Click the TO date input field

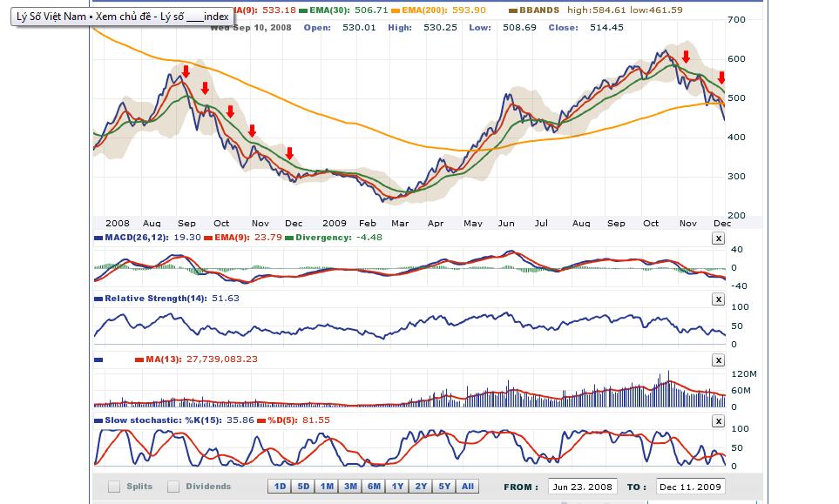pyautogui.click(x=690, y=487)
